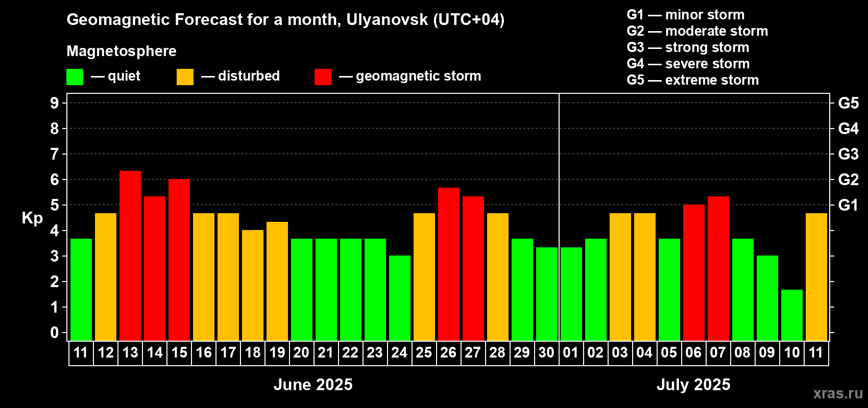Click date label 14 in June
The height and width of the screenshot is (408, 868).
tap(155, 353)
